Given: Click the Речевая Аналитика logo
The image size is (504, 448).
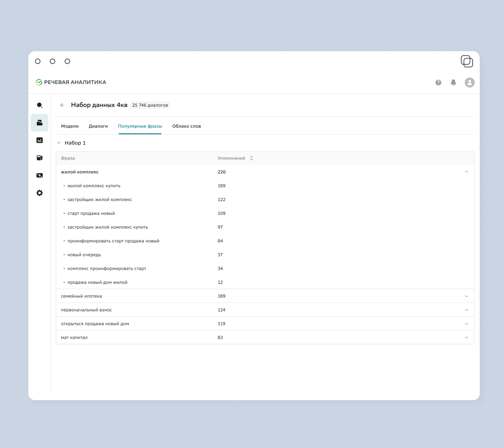Looking at the screenshot, I should [x=71, y=82].
